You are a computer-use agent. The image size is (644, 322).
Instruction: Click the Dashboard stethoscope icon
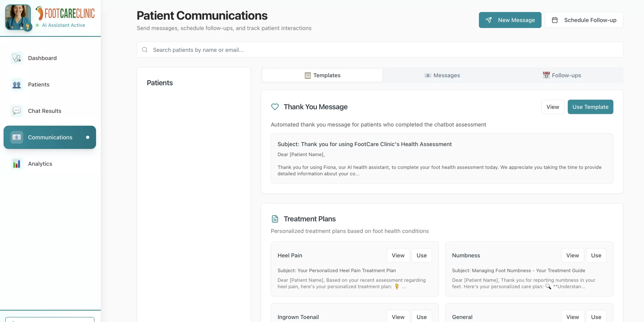click(17, 58)
